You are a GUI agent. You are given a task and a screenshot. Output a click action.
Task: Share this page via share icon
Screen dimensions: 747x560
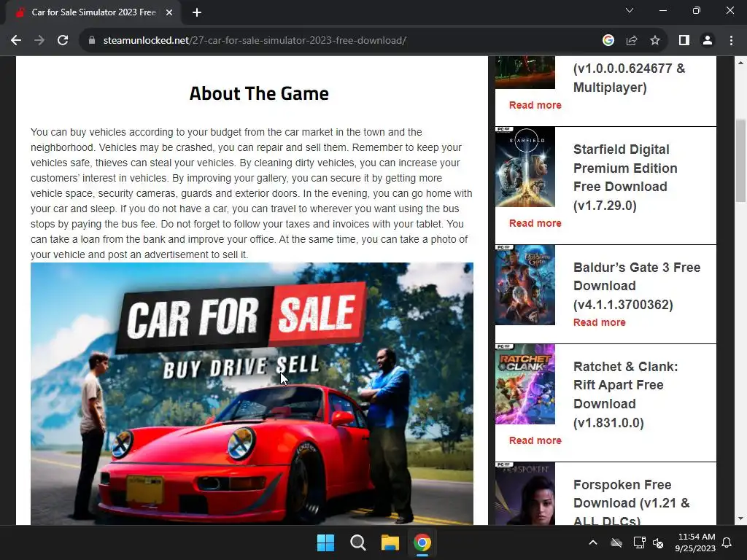click(632, 41)
